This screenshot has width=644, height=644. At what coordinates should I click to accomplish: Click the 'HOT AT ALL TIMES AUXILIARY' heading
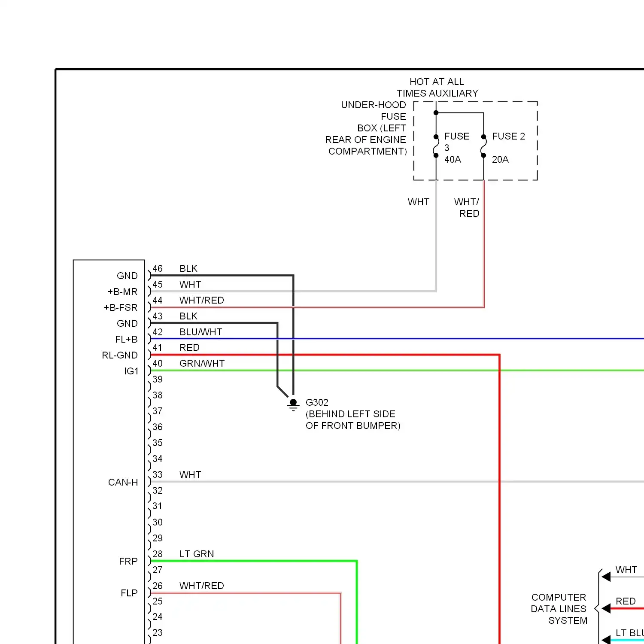pos(437,88)
